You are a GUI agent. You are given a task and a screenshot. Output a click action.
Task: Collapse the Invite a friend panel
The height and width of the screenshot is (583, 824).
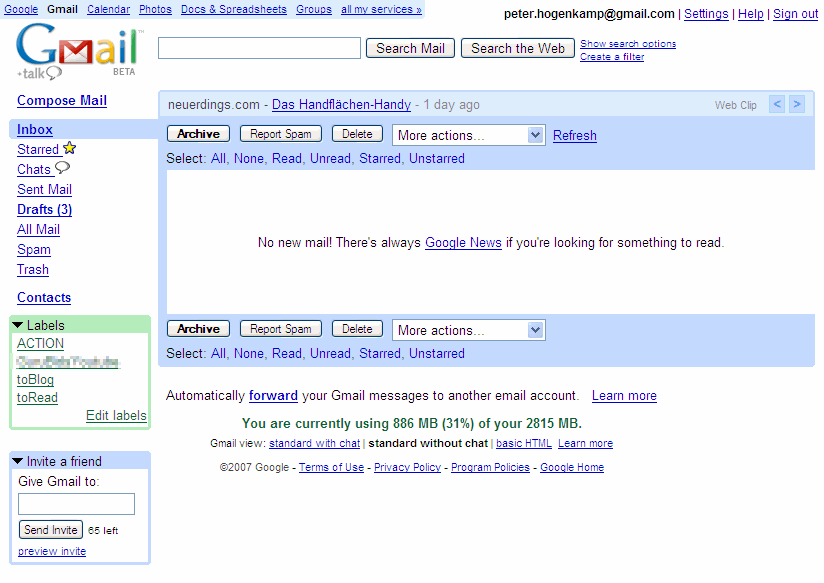pos(18,461)
